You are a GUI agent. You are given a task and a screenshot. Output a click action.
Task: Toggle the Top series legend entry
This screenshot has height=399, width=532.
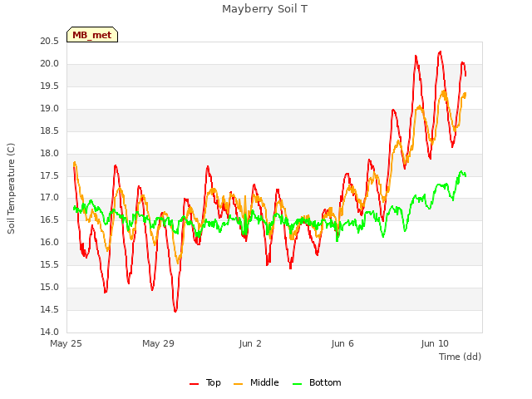(205, 382)
